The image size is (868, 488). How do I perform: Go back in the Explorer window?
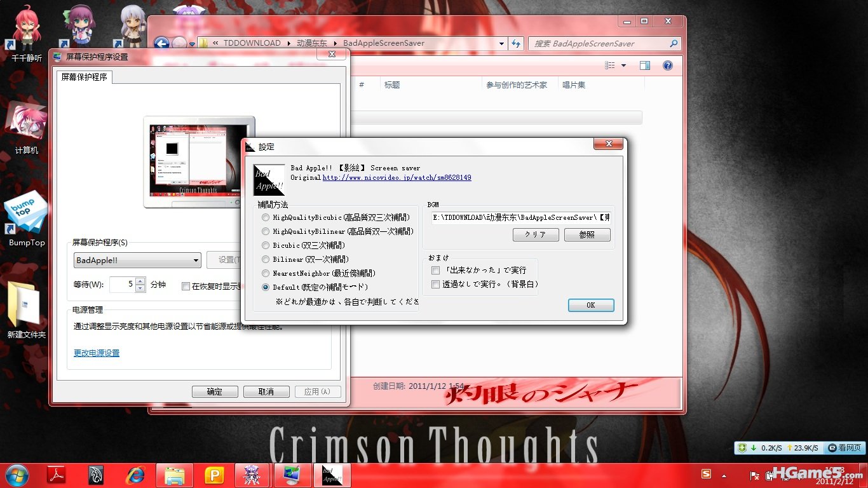161,44
